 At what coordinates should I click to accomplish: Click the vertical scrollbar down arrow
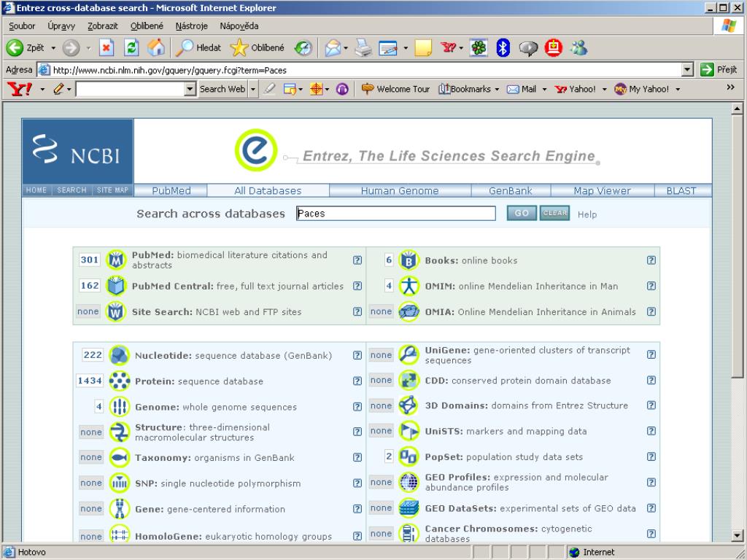pyautogui.click(x=737, y=536)
